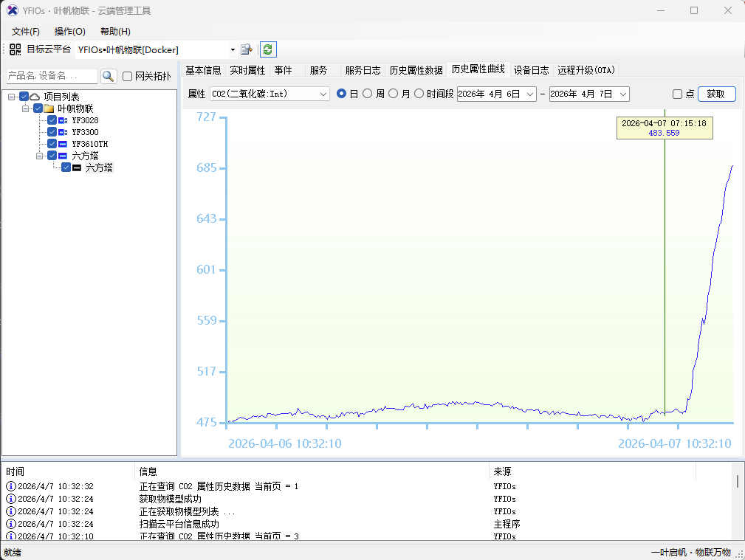Click the 获取 button
This screenshot has width=745, height=560.
[716, 94]
